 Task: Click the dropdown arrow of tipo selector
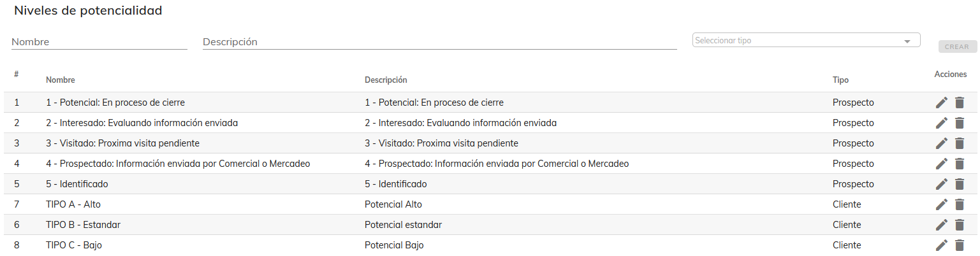[907, 41]
